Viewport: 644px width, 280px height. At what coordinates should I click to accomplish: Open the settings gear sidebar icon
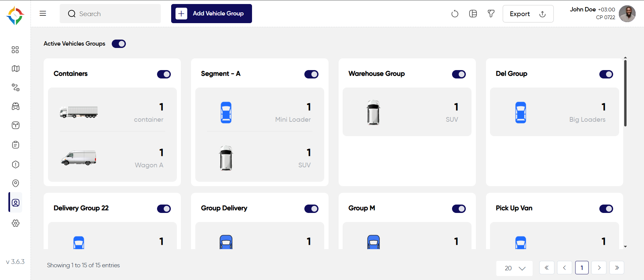click(x=15, y=223)
